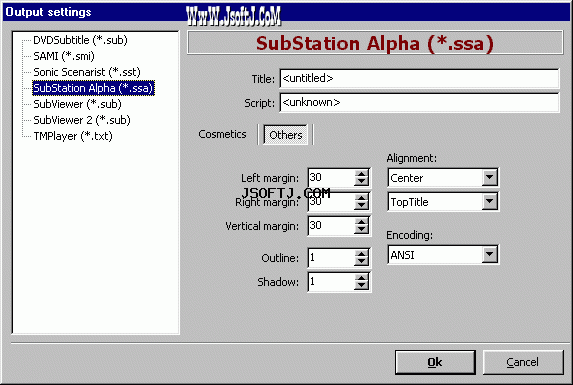Switch to the Cosmetics tab
This screenshot has height=385, width=573.
click(222, 134)
